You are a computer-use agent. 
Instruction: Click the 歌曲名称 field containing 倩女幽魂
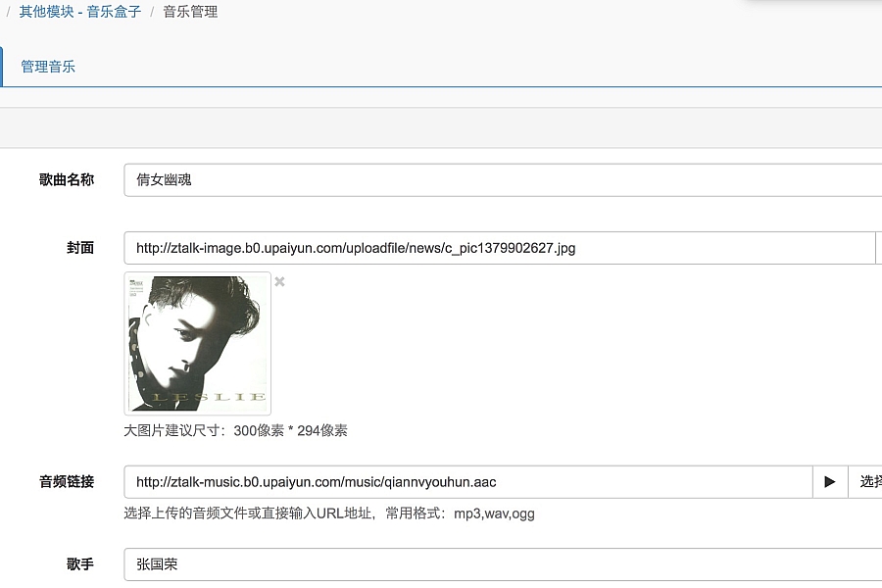point(503,180)
